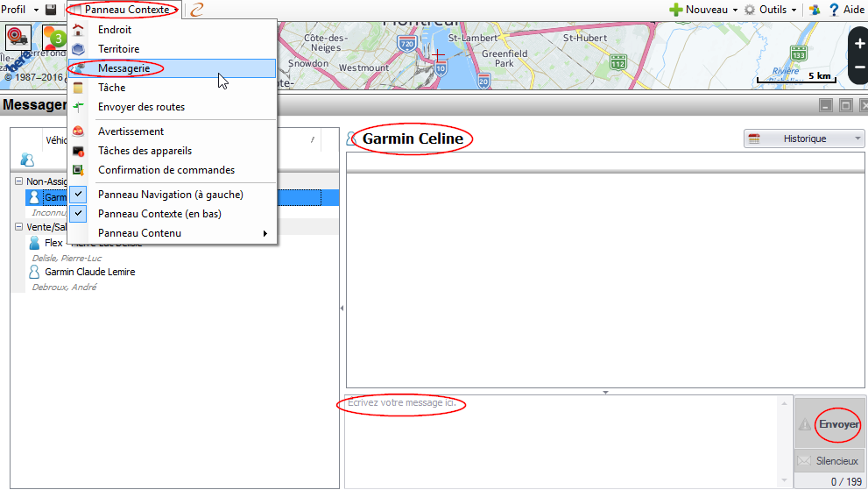868x490 pixels.
Task: Toggle Panneau Navigation (à gauche) checkmark
Action: [79, 195]
